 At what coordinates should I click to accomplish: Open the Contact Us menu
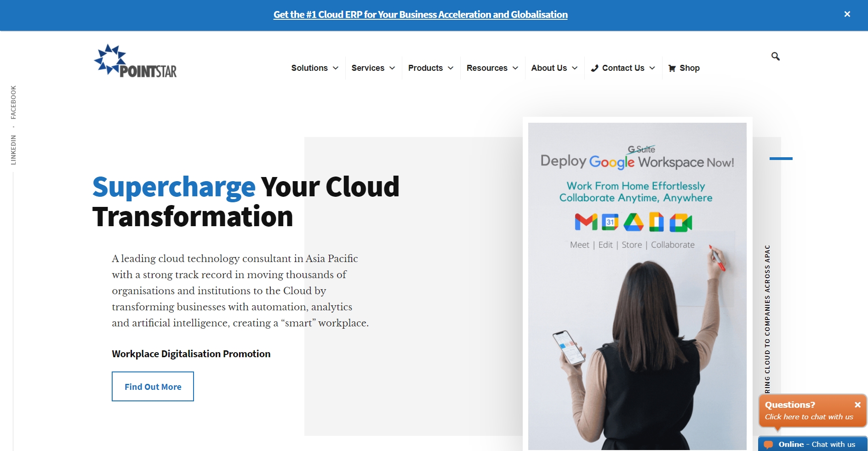point(623,68)
